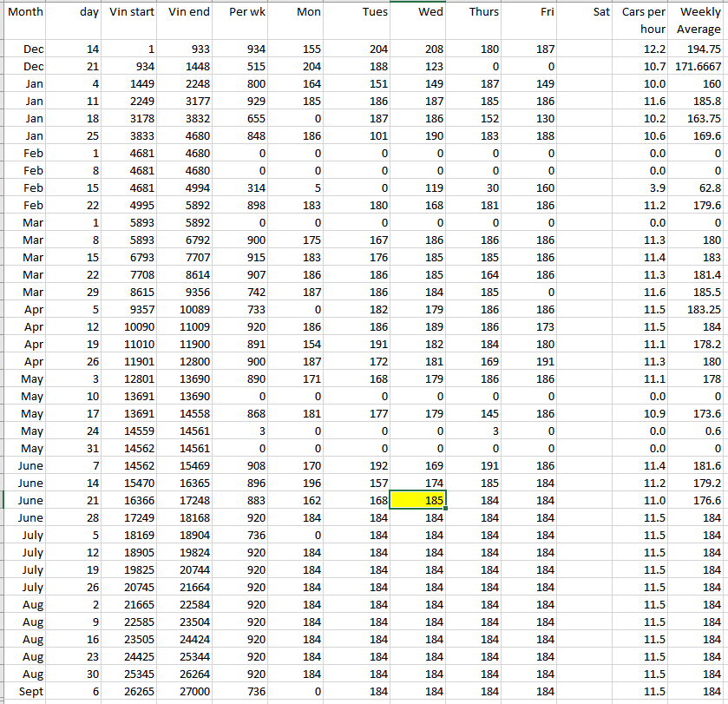Click the Weekly Average cell showing 62.8
The height and width of the screenshot is (704, 728).
pyautogui.click(x=699, y=188)
